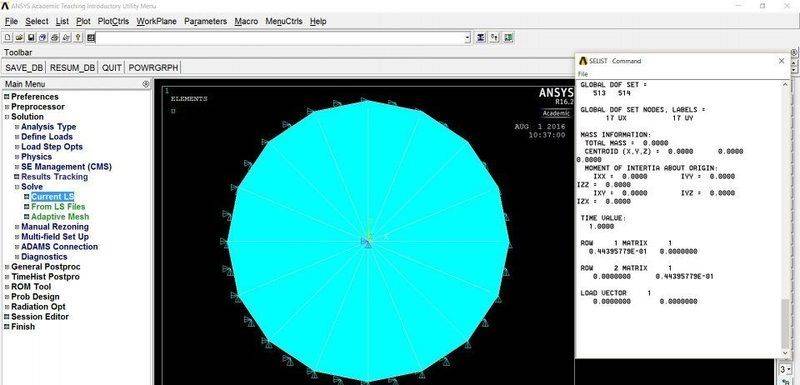800x385 pixels.
Task: Click the New Analysis icon
Action: 8,38
